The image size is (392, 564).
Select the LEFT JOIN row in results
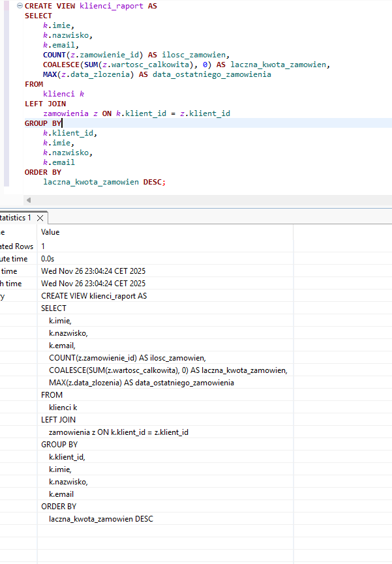click(x=58, y=420)
